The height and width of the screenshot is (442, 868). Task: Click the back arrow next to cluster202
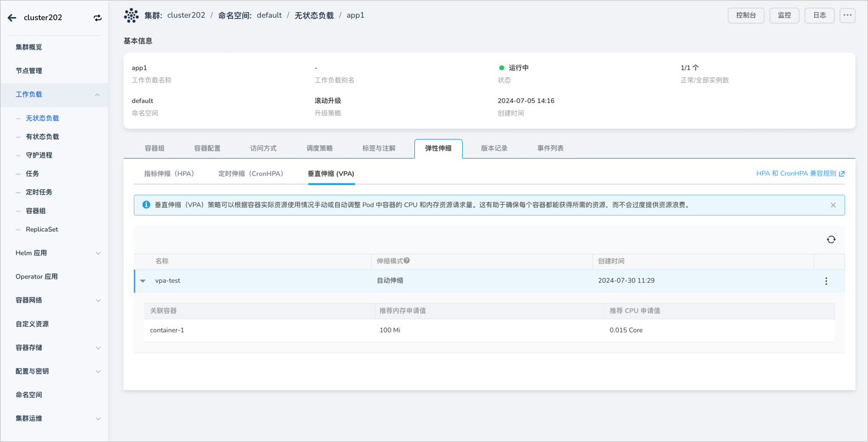point(12,18)
